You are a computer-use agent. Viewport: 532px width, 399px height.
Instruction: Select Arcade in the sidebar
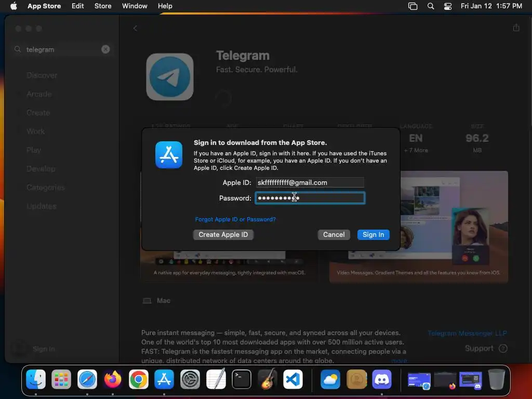pos(39,94)
